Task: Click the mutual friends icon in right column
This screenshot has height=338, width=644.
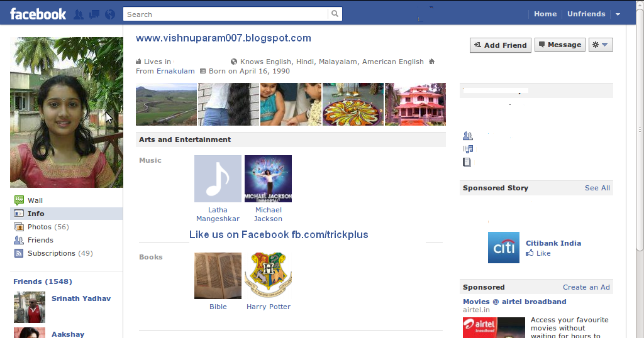Action: click(468, 136)
